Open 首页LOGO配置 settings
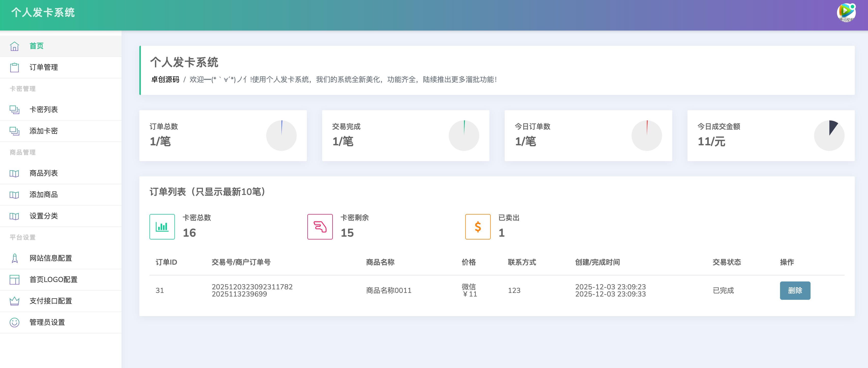The height and width of the screenshot is (368, 868). (61, 280)
